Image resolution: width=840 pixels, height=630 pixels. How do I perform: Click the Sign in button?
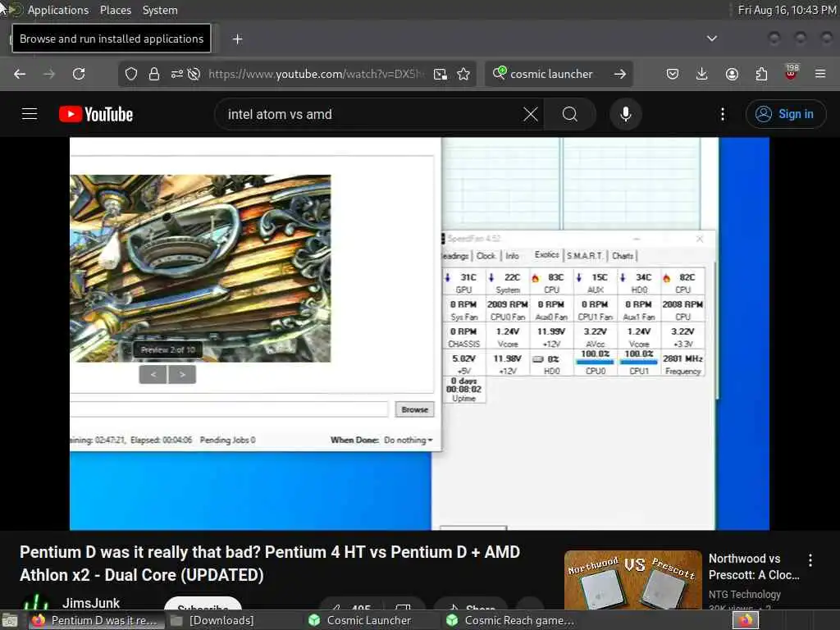pyautogui.click(x=785, y=114)
